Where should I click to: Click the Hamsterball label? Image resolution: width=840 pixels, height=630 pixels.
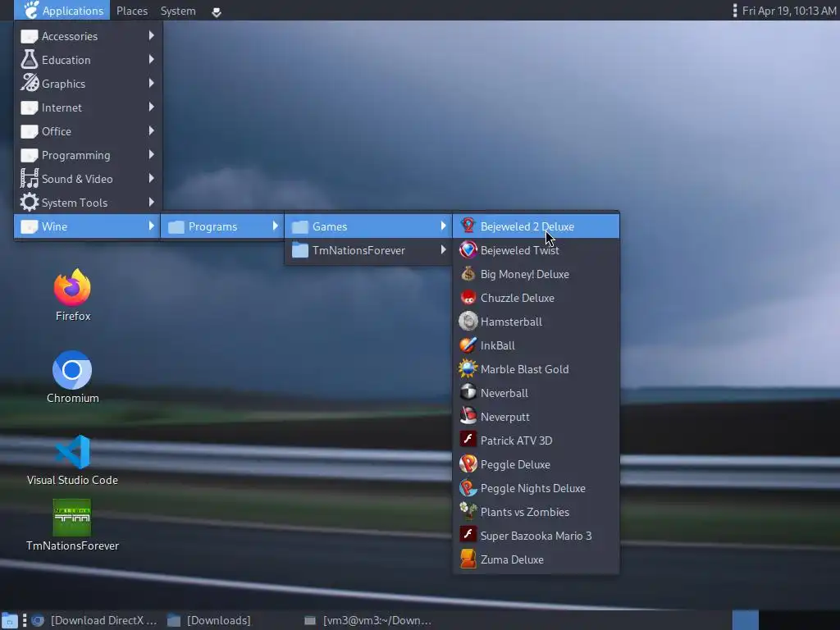pos(511,322)
